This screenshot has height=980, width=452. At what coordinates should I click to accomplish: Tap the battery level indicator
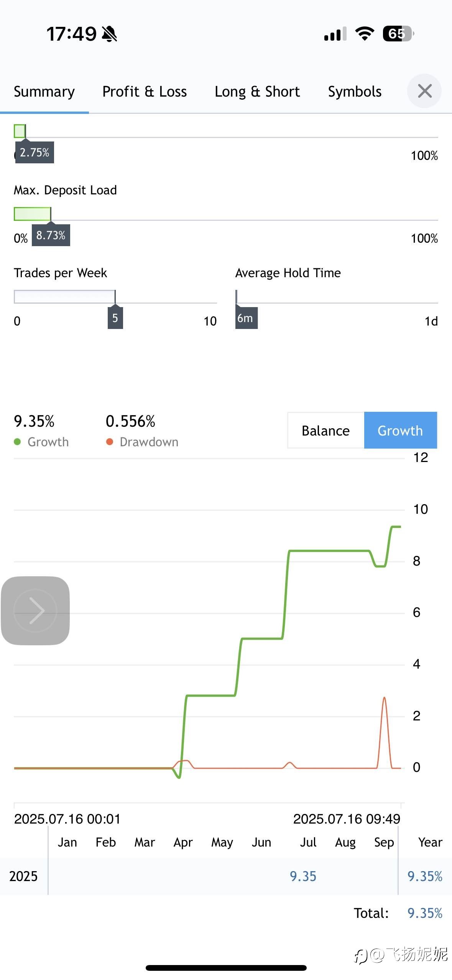point(398,34)
